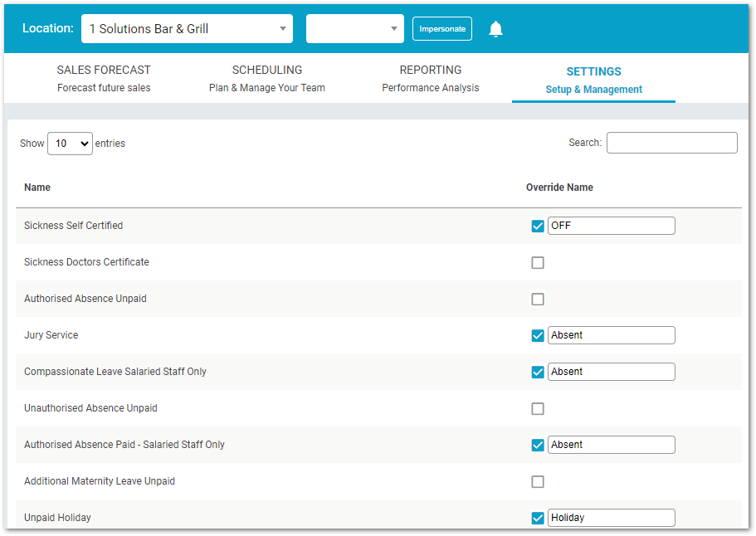This screenshot has width=756, height=536.
Task: Open the Scheduling tab
Action: (267, 78)
